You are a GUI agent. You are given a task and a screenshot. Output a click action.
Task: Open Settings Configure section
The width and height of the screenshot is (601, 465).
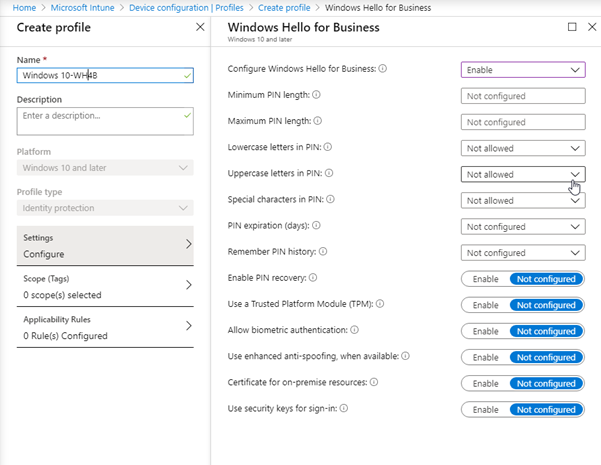(x=105, y=245)
